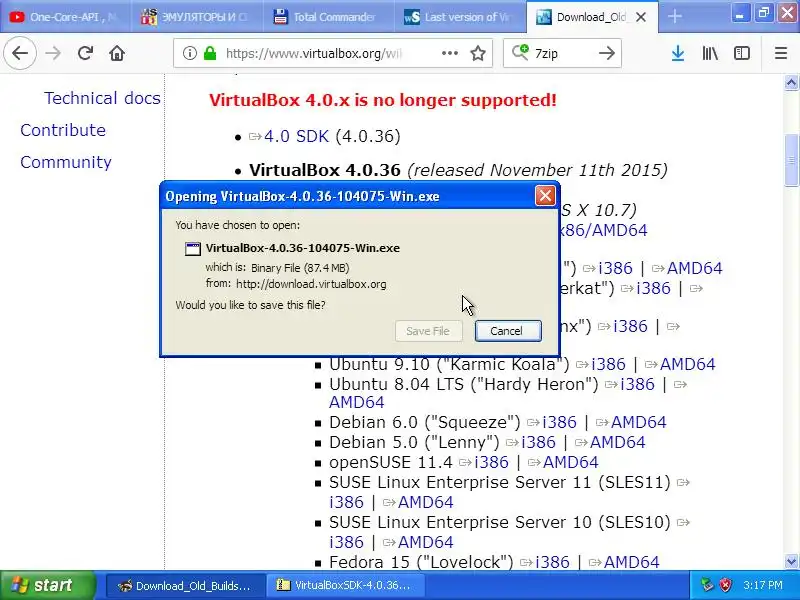800x600 pixels.
Task: Submit the 7zip search with arrow
Action: pyautogui.click(x=607, y=53)
